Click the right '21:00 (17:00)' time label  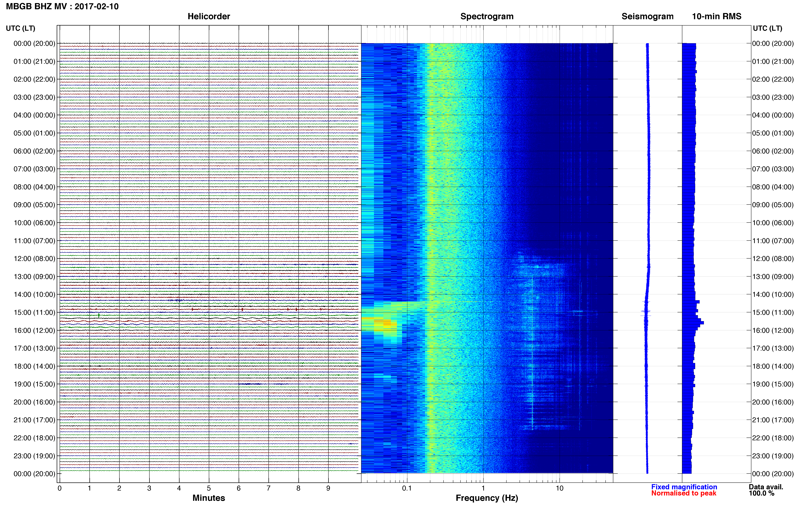(x=773, y=420)
